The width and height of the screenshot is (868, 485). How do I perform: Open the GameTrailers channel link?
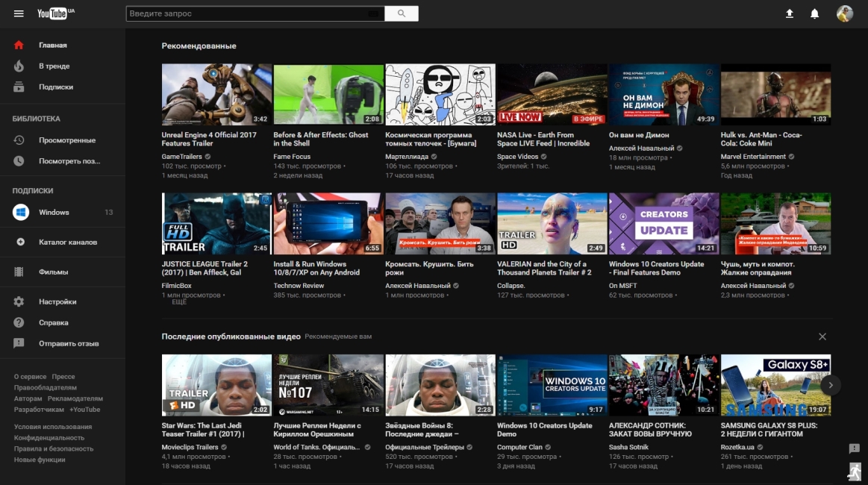181,157
